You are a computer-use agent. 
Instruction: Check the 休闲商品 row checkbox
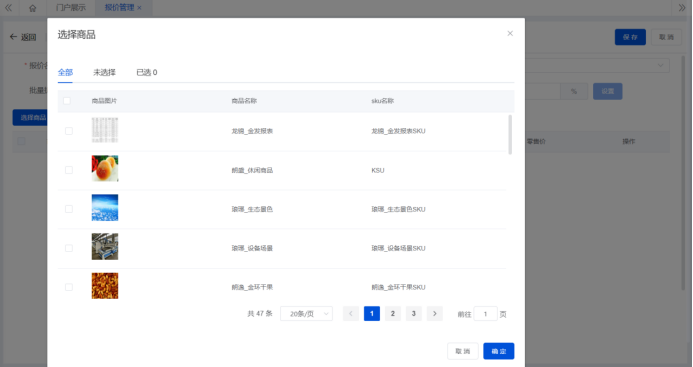69,170
